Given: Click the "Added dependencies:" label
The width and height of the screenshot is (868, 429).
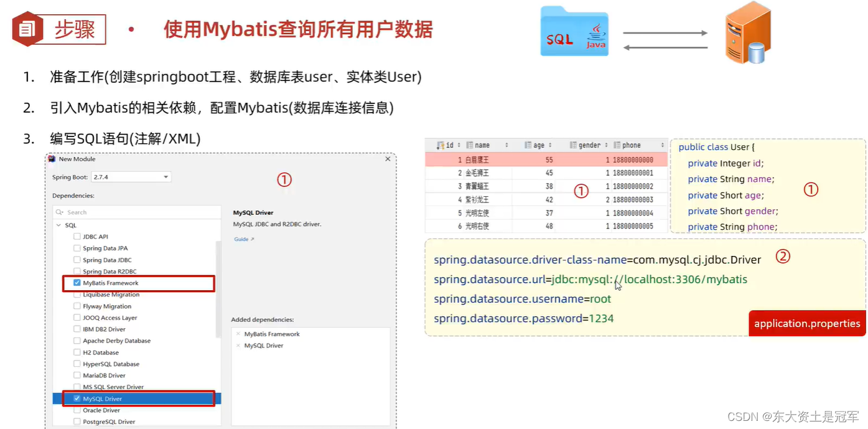Looking at the screenshot, I should tap(263, 319).
